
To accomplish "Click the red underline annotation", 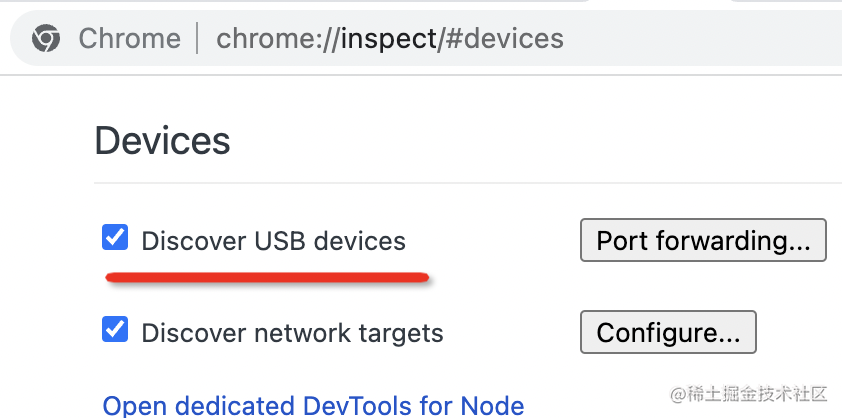I will click(x=268, y=276).
